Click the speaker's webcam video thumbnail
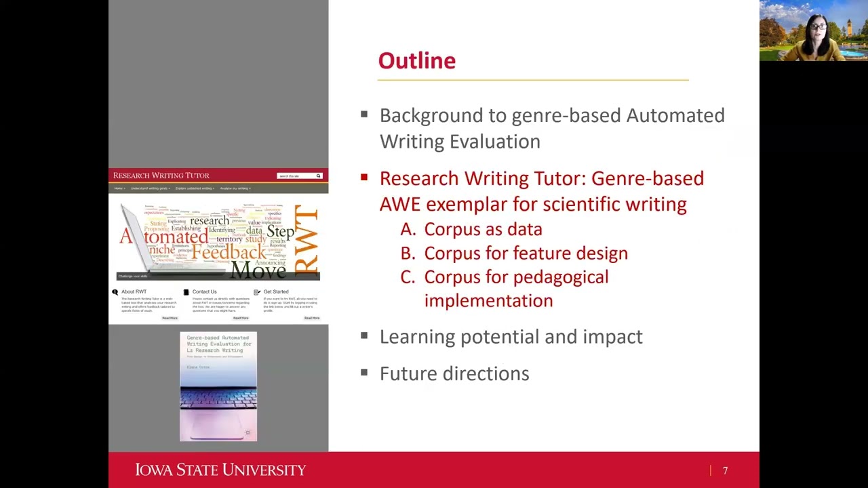The width and height of the screenshot is (868, 488). [x=814, y=30]
